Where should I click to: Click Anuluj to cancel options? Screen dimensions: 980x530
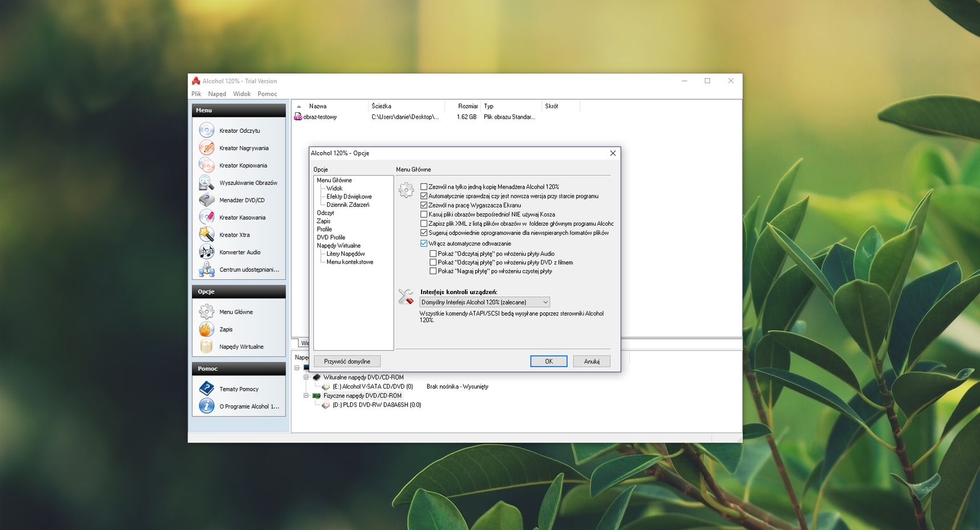click(591, 361)
